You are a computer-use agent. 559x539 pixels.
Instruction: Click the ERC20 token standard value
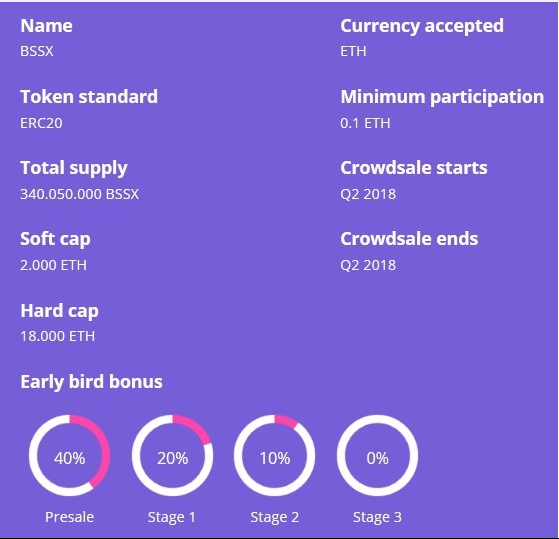[41, 123]
